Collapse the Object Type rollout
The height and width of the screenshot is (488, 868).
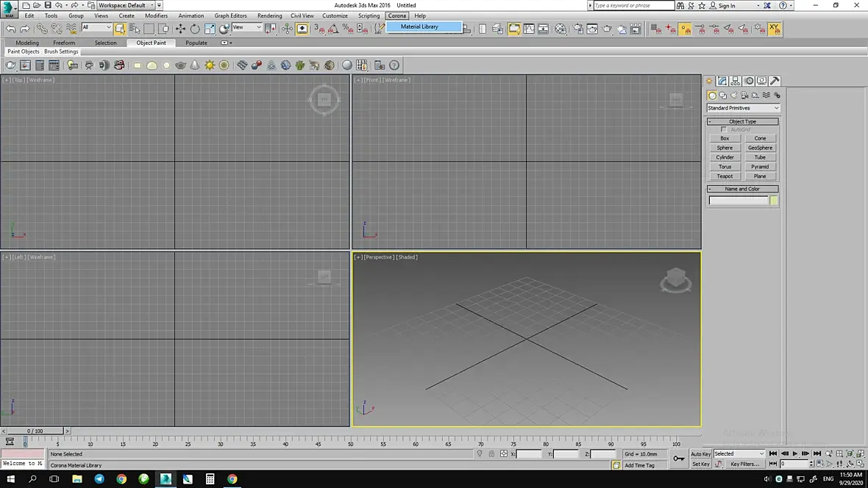tap(742, 121)
